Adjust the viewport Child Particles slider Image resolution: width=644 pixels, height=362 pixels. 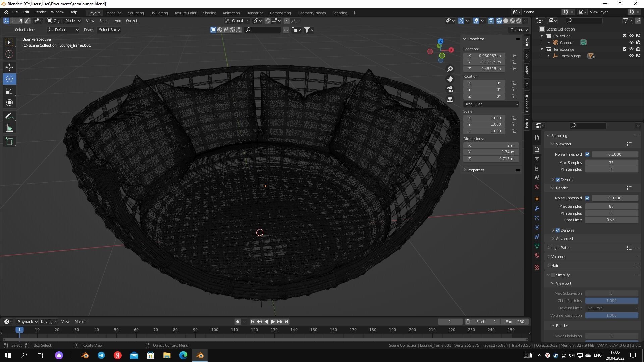[x=611, y=301]
